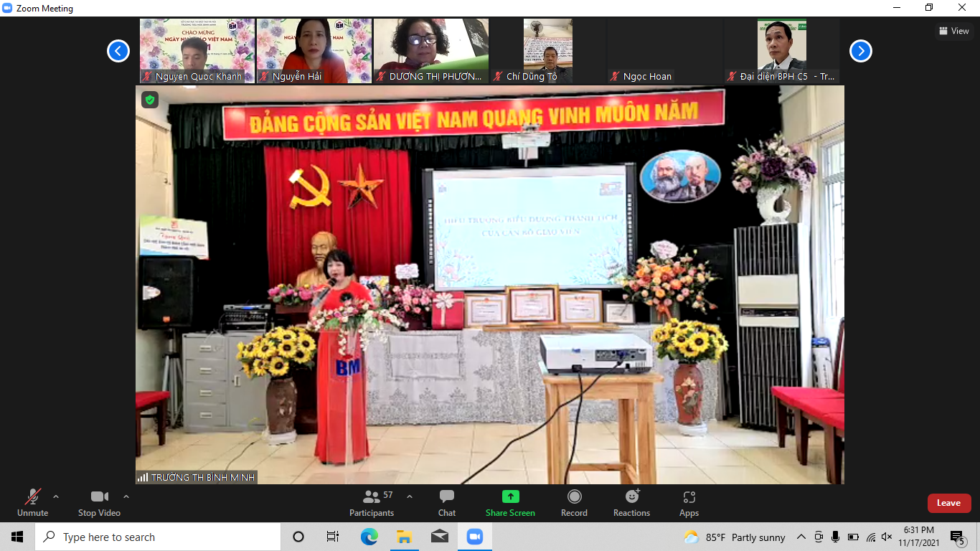This screenshot has height=551, width=980.
Task: Select DƯƠNG THỊ PHƯƠN... video thumbnail
Action: [x=431, y=51]
